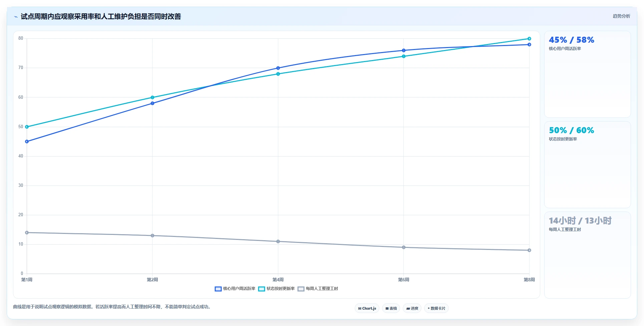This screenshot has width=644, height=326.
Task: Click the 第6周 point on cyan line
Action: 404,56
